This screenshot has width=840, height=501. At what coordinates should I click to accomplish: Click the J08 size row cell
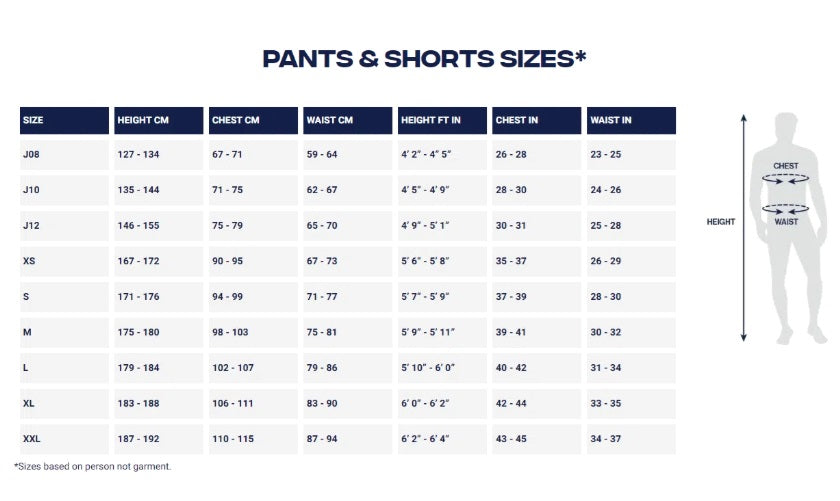[64, 155]
